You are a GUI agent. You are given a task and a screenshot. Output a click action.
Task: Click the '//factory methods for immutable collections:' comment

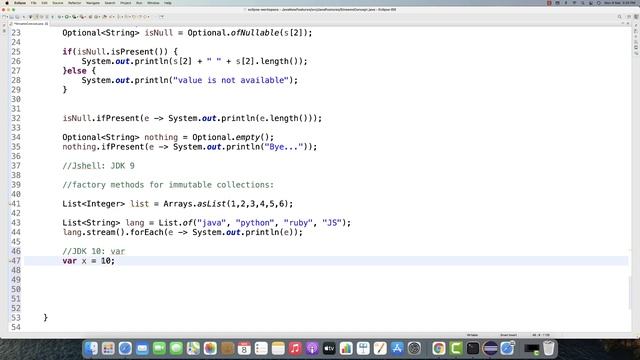[168, 185]
